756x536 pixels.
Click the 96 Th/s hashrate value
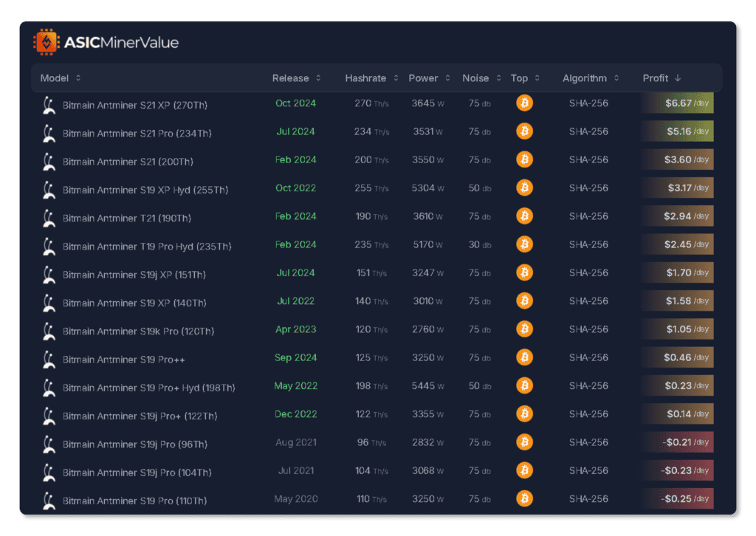point(371,442)
